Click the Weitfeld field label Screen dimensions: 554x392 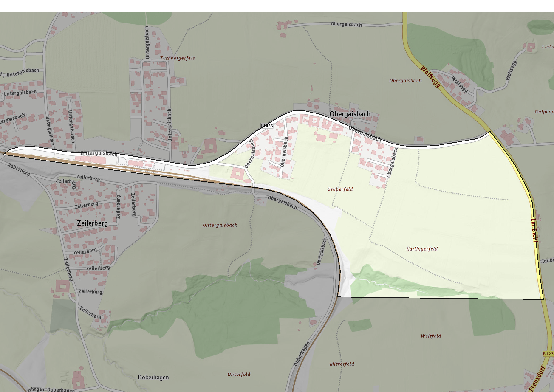tap(431, 336)
